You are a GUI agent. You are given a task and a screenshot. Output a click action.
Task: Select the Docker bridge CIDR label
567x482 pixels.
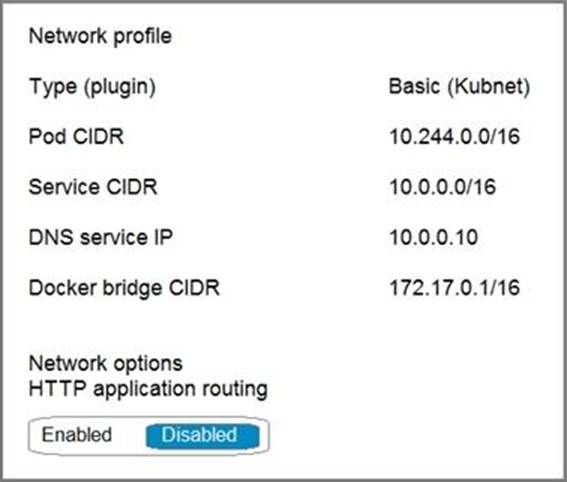[x=124, y=288]
